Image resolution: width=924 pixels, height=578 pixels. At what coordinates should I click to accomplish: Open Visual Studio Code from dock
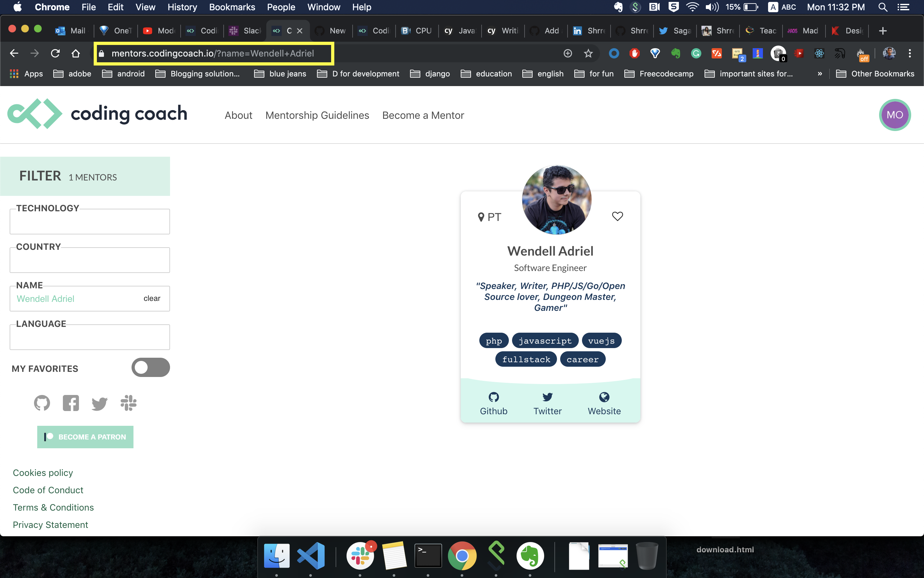click(311, 556)
